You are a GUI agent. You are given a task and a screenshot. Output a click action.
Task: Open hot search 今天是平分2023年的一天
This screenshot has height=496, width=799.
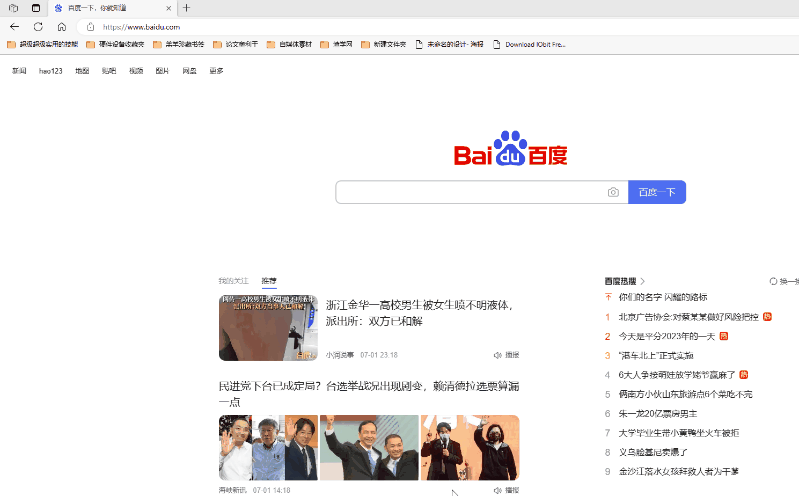click(667, 336)
